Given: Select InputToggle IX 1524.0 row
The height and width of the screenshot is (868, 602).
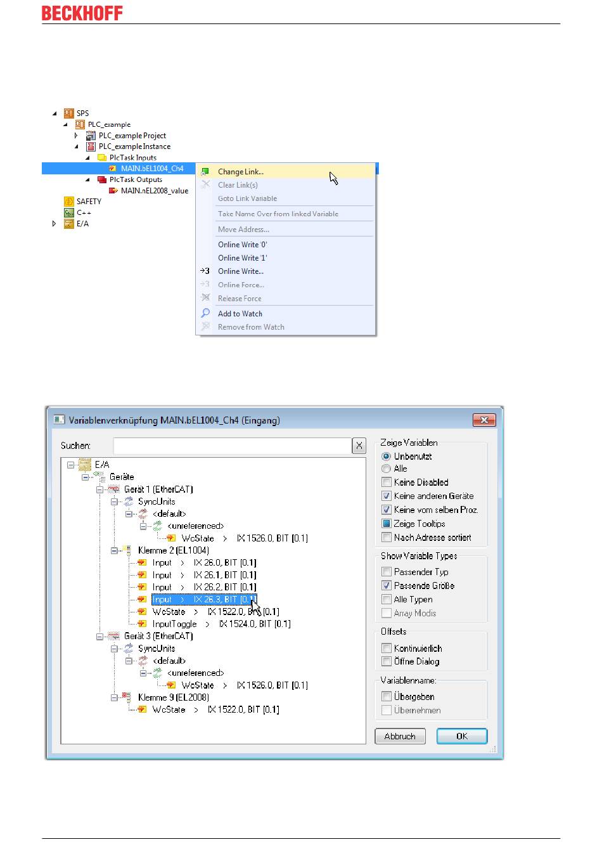Looking at the screenshot, I should [221, 625].
